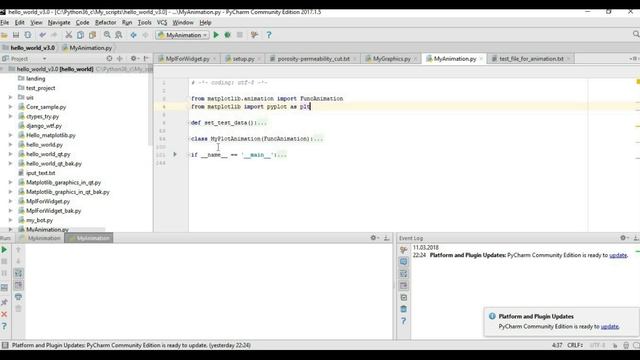640x360 pixels.
Task: Rerun program in Run panel
Action: coord(4,250)
